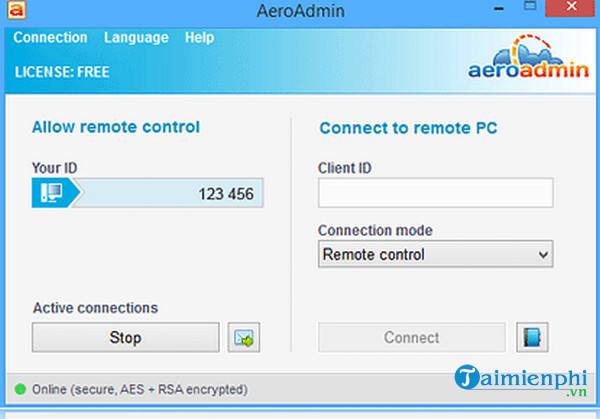The width and height of the screenshot is (600, 419).
Task: Open the Help menu
Action: pyautogui.click(x=199, y=37)
